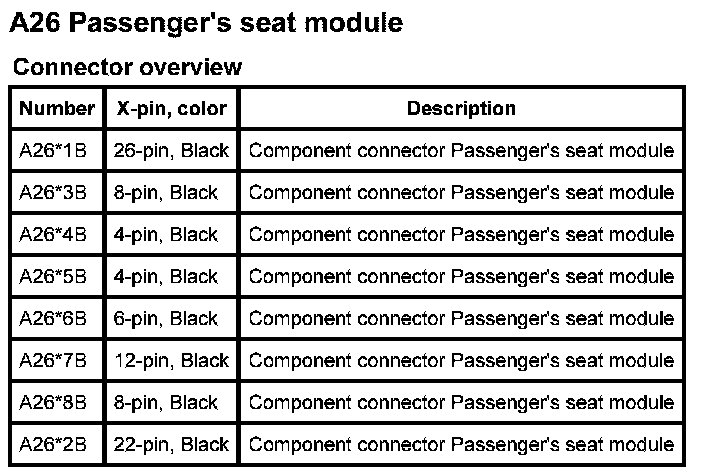Screen dimensions: 704x472
Task: Click connector number A26*4B
Action: click(54, 235)
